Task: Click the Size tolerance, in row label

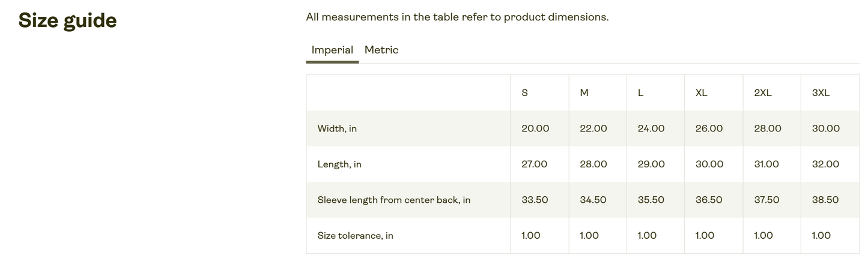Action: (x=355, y=236)
